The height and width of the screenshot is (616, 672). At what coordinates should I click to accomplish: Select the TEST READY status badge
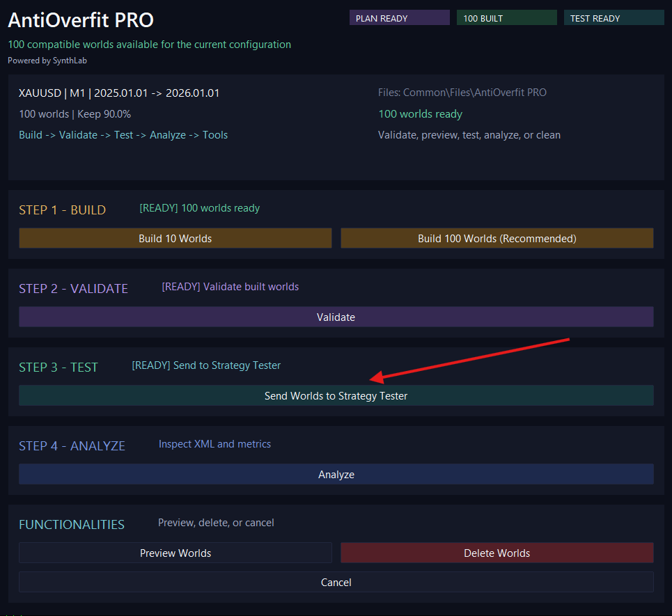pyautogui.click(x=614, y=18)
